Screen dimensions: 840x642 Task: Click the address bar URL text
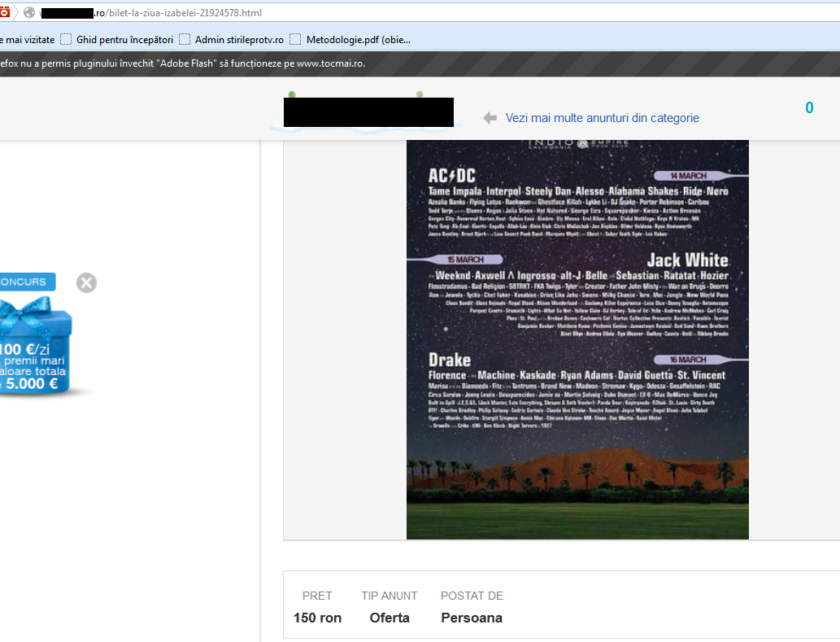click(179, 14)
